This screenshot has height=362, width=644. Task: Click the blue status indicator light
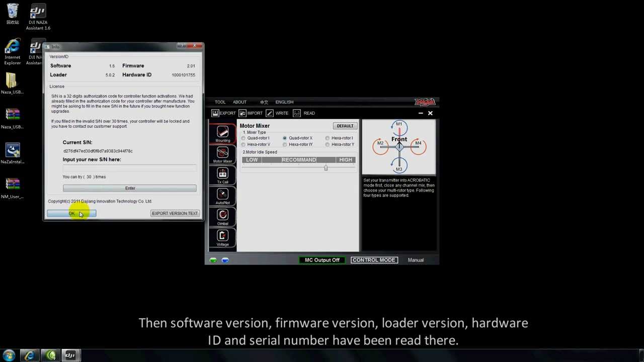(225, 260)
